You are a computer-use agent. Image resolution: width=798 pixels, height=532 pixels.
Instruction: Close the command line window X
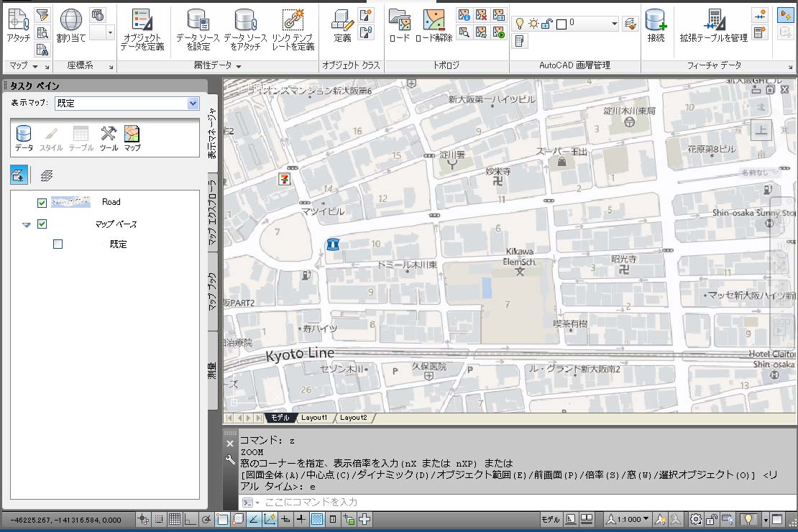click(230, 444)
